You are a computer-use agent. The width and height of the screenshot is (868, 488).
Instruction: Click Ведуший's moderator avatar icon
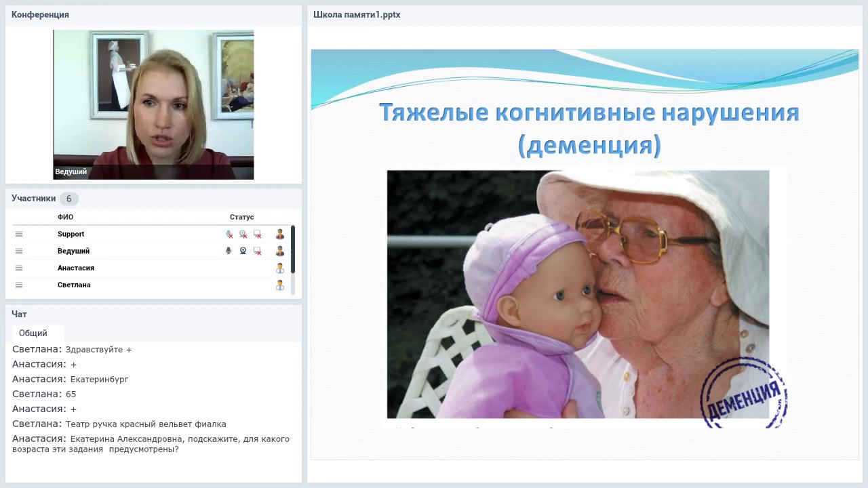[280, 251]
